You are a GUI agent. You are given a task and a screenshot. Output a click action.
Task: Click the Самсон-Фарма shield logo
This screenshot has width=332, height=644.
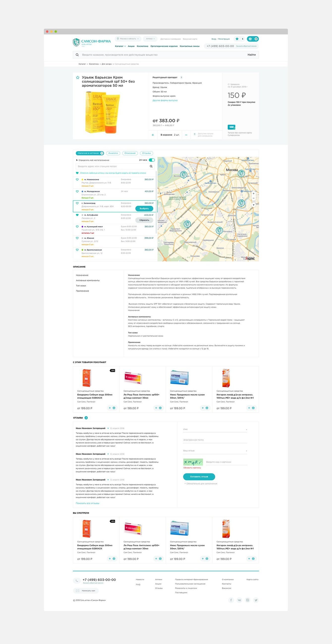coord(76,42)
